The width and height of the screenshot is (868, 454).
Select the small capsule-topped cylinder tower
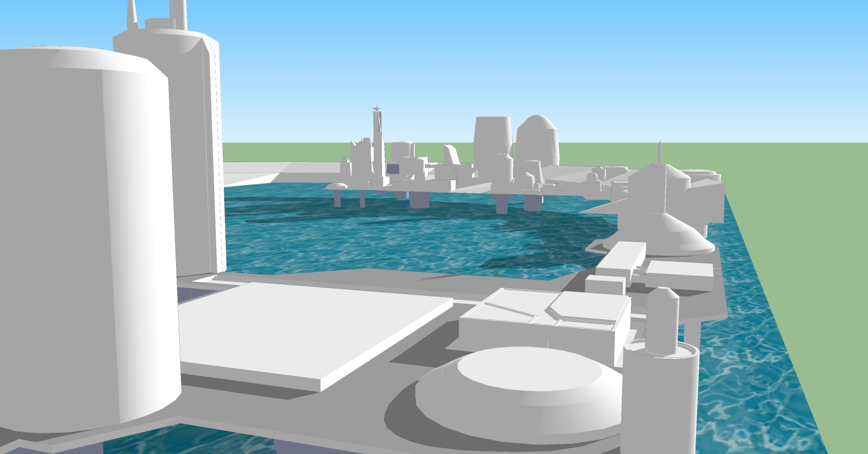(x=662, y=320)
